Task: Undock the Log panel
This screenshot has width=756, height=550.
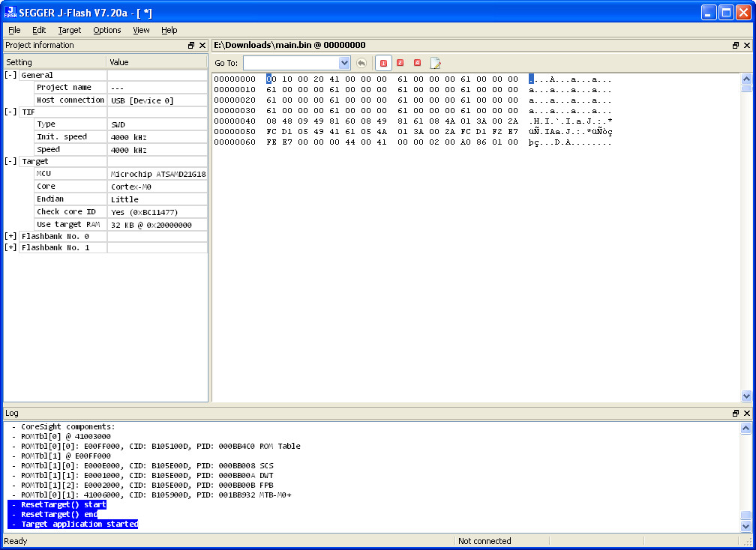Action: tap(736, 413)
